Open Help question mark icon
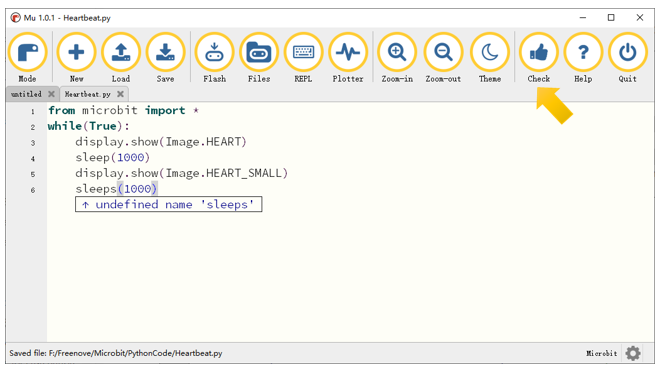 point(583,52)
